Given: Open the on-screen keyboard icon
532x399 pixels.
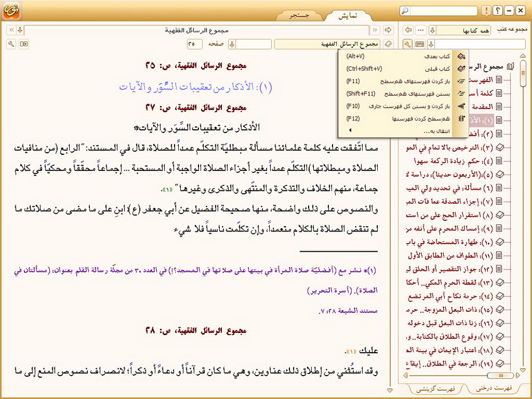Looking at the screenshot, I should [x=420, y=44].
